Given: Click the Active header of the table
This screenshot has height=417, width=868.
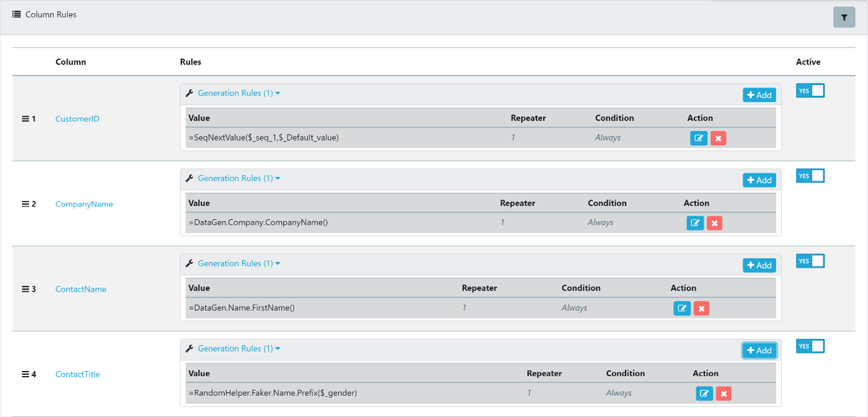Looking at the screenshot, I should [808, 62].
